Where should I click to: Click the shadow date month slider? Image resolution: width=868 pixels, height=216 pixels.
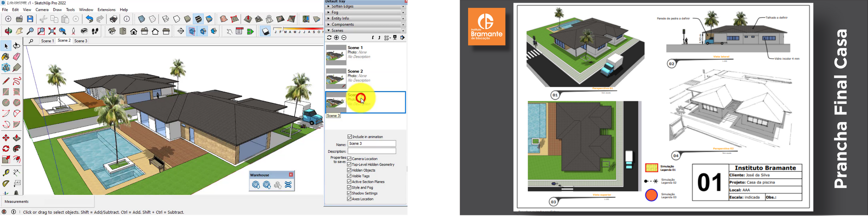tap(298, 32)
